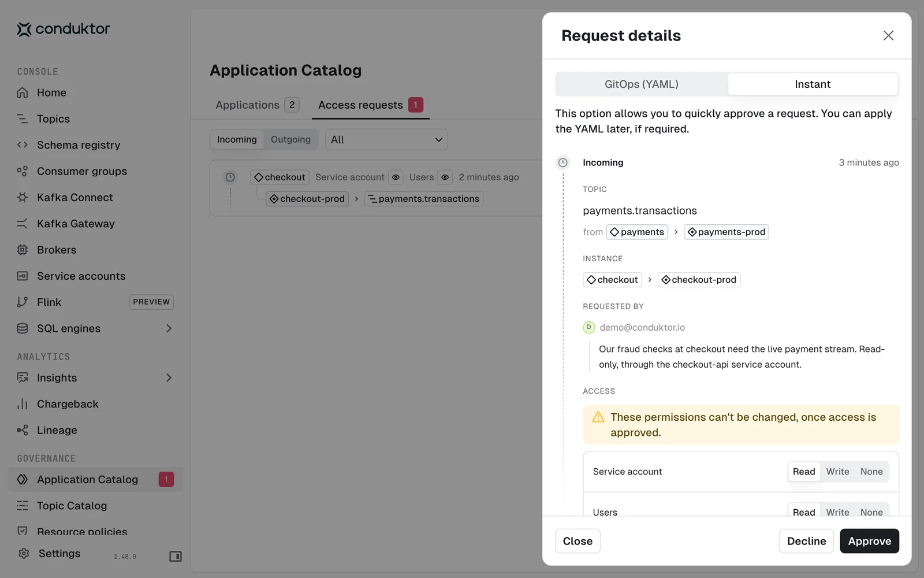The image size is (924, 578).
Task: Approve the access request
Action: [869, 541]
